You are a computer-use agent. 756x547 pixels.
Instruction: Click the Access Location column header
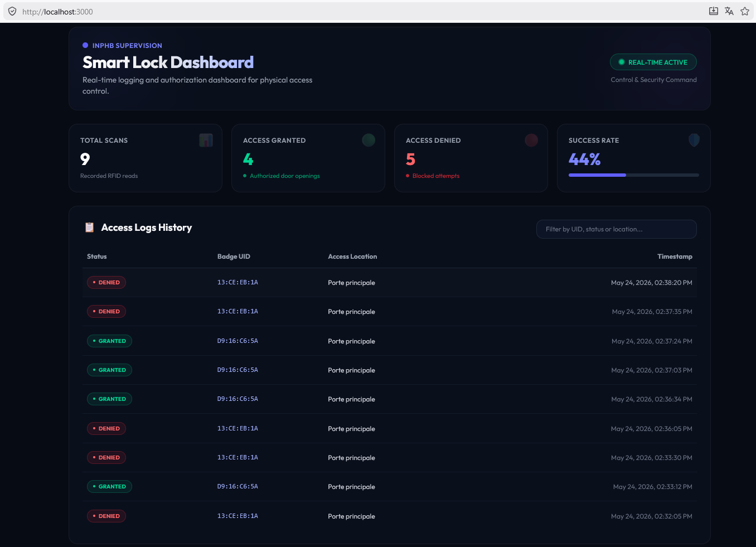pos(352,256)
